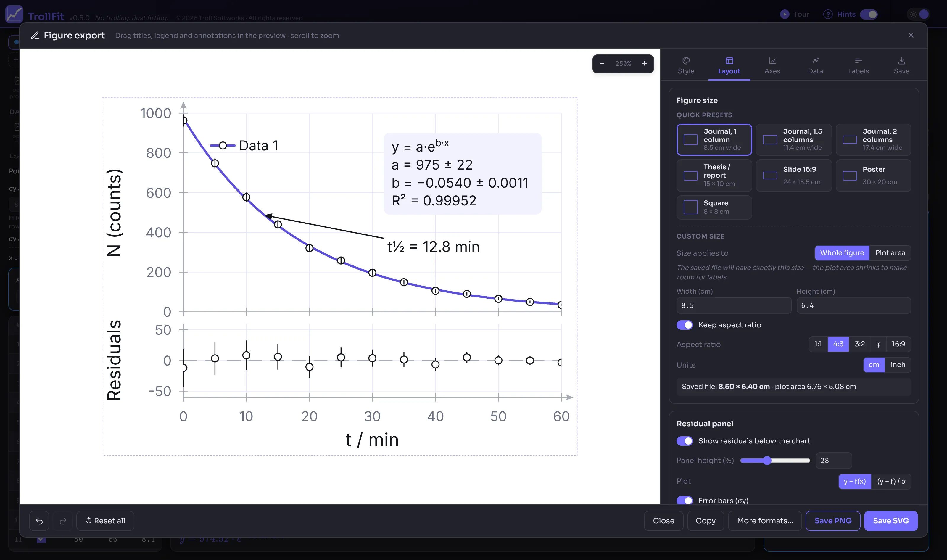947x560 pixels.
Task: Zoom in the preview with plus icon
Action: [x=645, y=63]
